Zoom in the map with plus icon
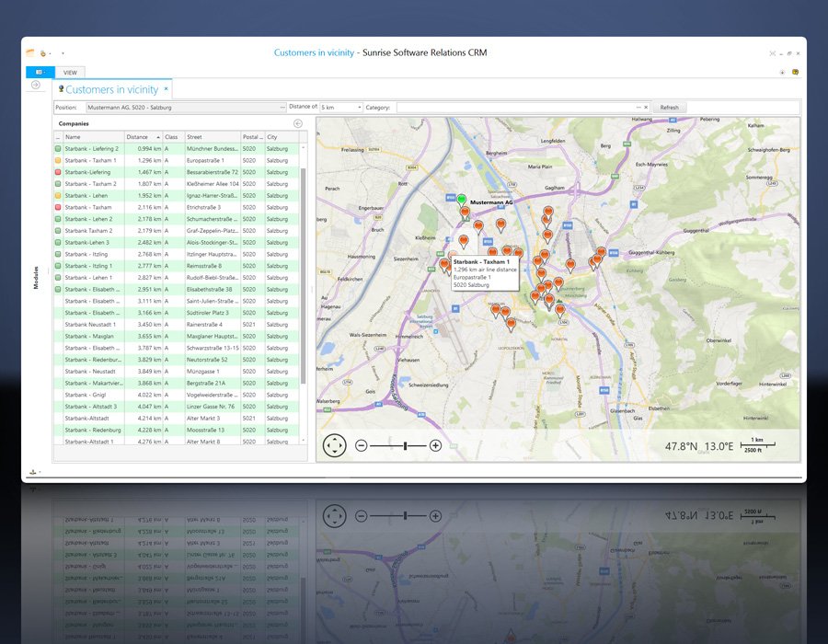Image resolution: width=828 pixels, height=644 pixels. point(435,445)
